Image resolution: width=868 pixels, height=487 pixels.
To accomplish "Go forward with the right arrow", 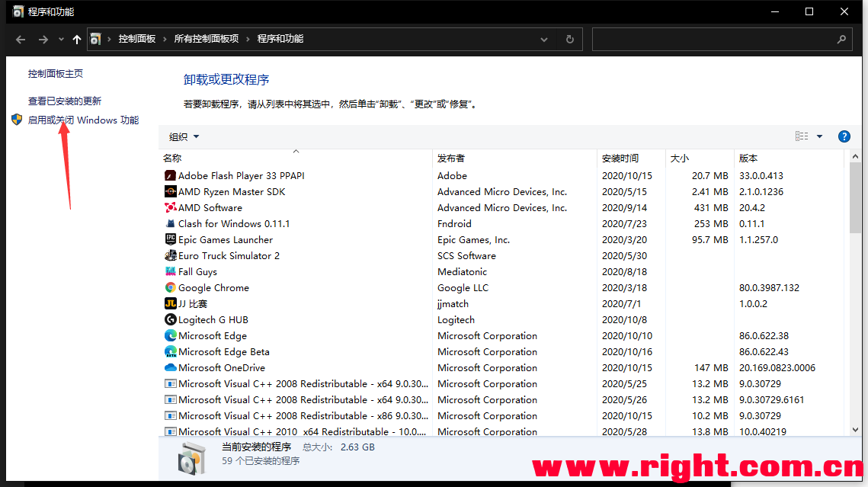I will point(43,40).
